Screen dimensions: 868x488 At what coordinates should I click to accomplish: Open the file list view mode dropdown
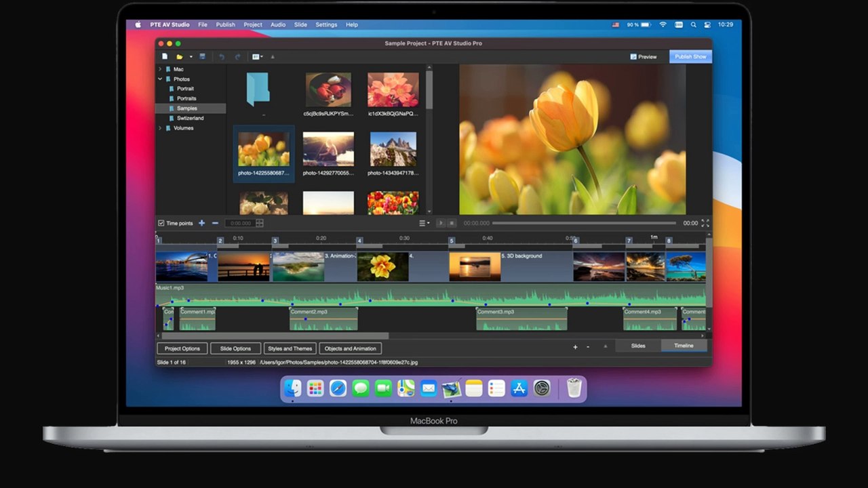[257, 57]
